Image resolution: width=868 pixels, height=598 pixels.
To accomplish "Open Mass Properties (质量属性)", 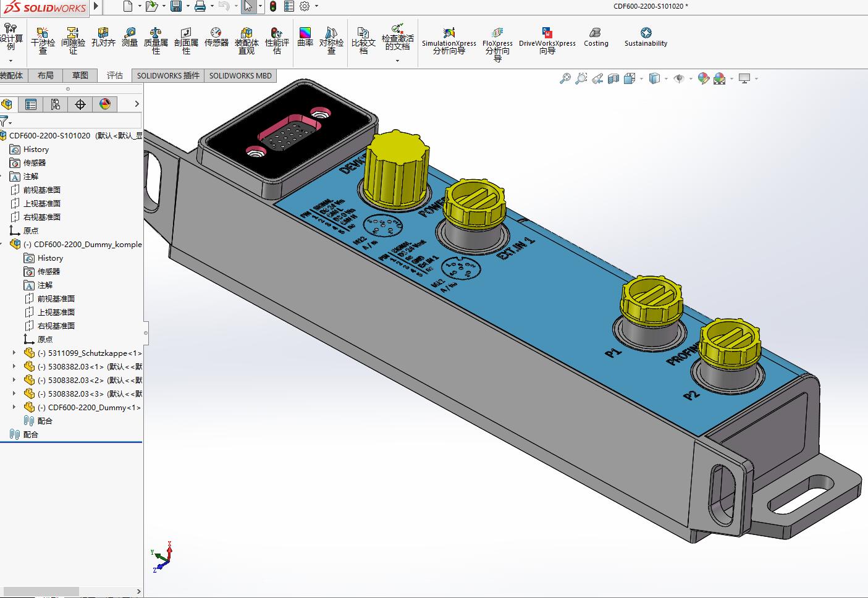I will [156, 40].
